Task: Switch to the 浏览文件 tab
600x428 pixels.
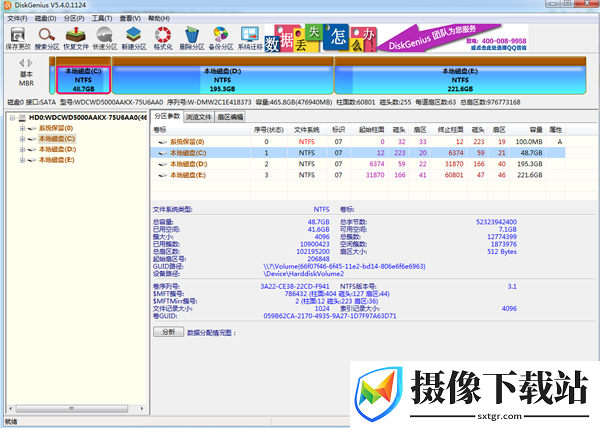Action: (x=199, y=117)
